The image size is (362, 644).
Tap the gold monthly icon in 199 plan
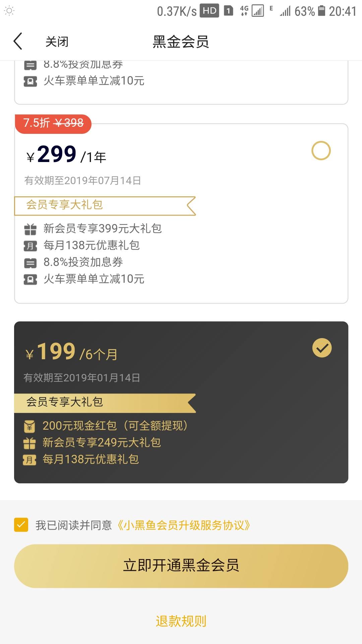29,460
